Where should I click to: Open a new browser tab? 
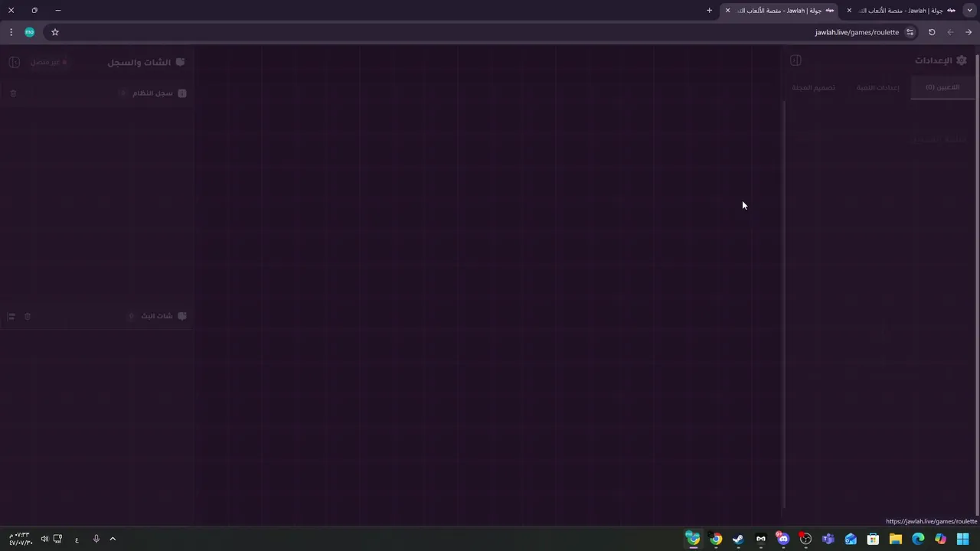pos(709,11)
